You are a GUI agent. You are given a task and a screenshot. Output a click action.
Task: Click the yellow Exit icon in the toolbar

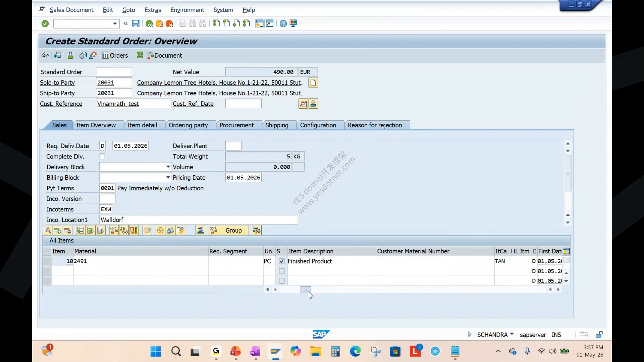159,23
